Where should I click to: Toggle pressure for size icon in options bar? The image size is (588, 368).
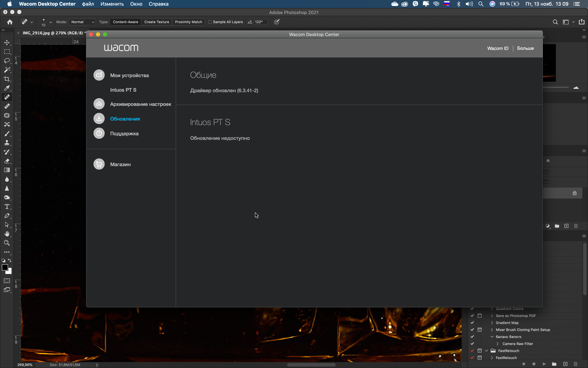pos(277,22)
